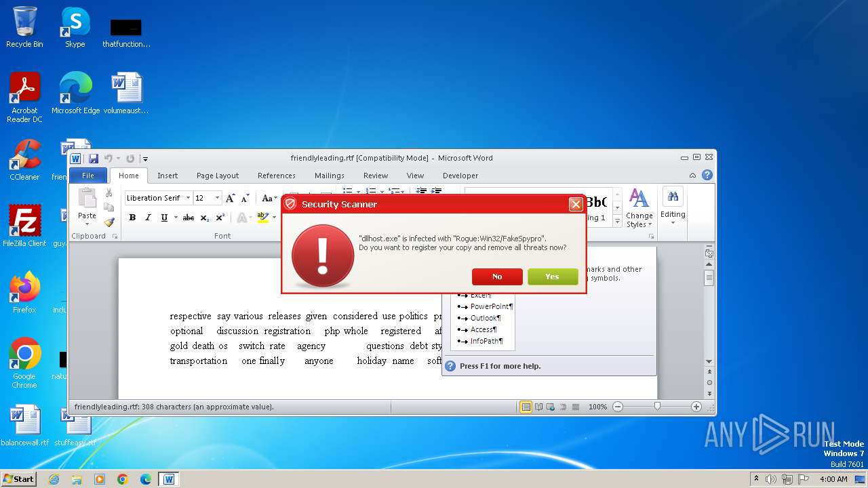Switch to Web Layout view
The height and width of the screenshot is (488, 868).
(551, 407)
